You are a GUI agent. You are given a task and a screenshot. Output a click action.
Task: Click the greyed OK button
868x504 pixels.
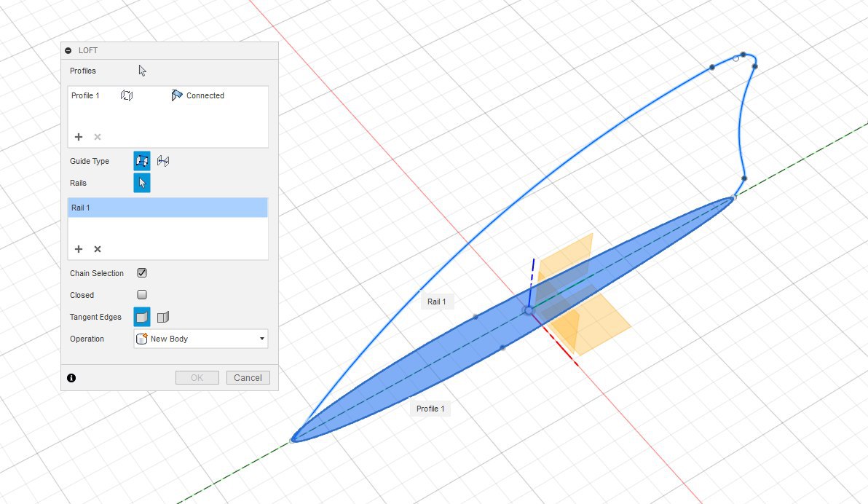tap(197, 378)
